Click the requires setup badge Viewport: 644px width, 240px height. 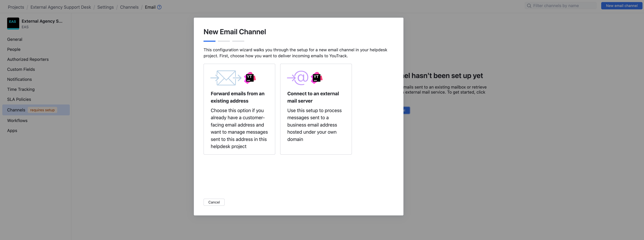(42, 110)
